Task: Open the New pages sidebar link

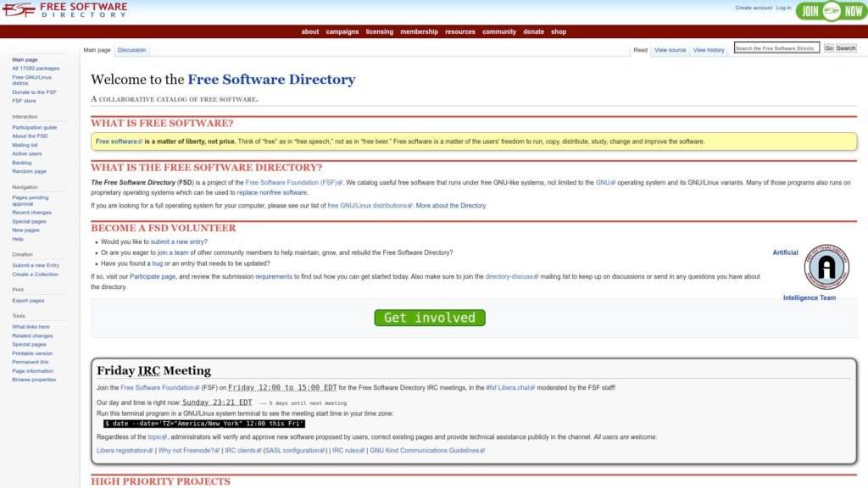Action: click(x=25, y=230)
